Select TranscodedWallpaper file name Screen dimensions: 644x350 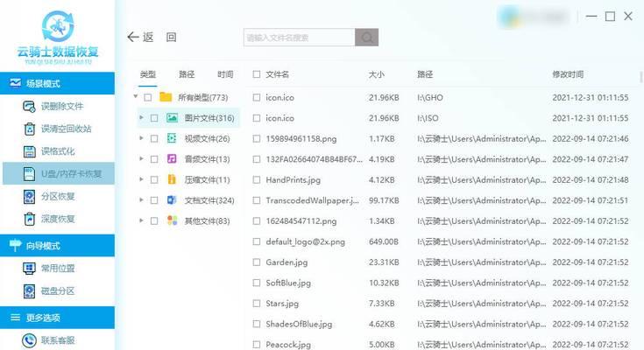tap(313, 200)
